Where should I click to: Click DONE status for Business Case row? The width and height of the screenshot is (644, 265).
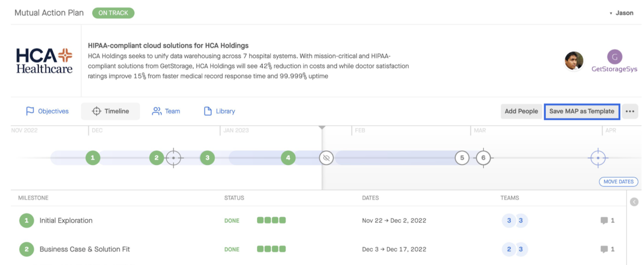[232, 249]
